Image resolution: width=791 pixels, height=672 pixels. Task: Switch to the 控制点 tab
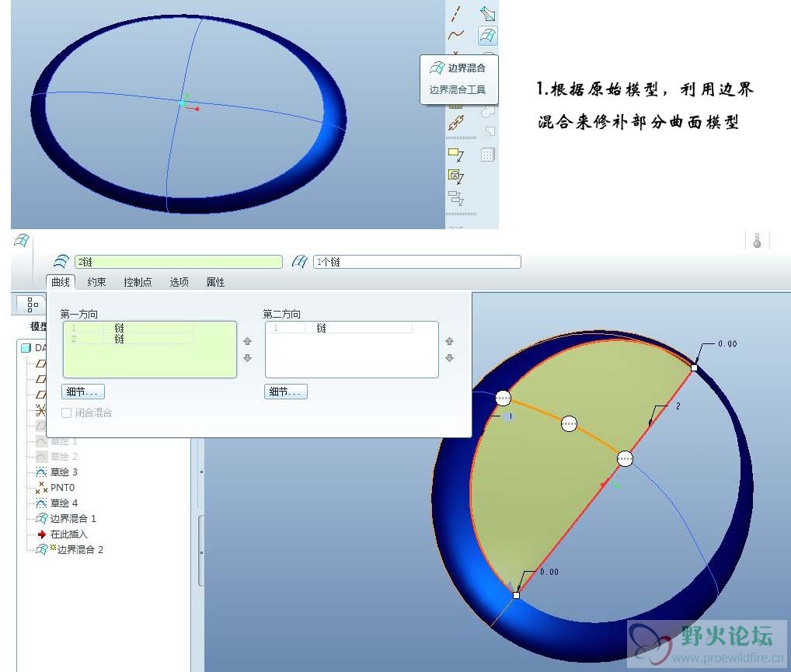(138, 282)
